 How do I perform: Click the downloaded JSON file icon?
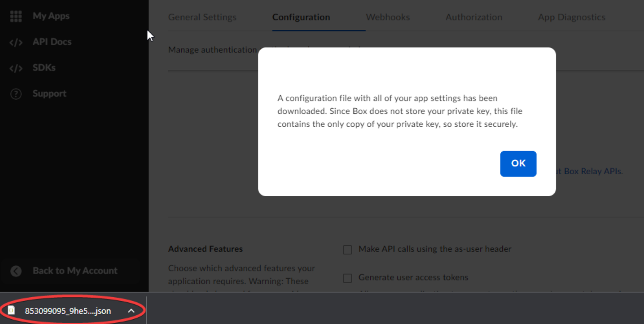click(12, 311)
